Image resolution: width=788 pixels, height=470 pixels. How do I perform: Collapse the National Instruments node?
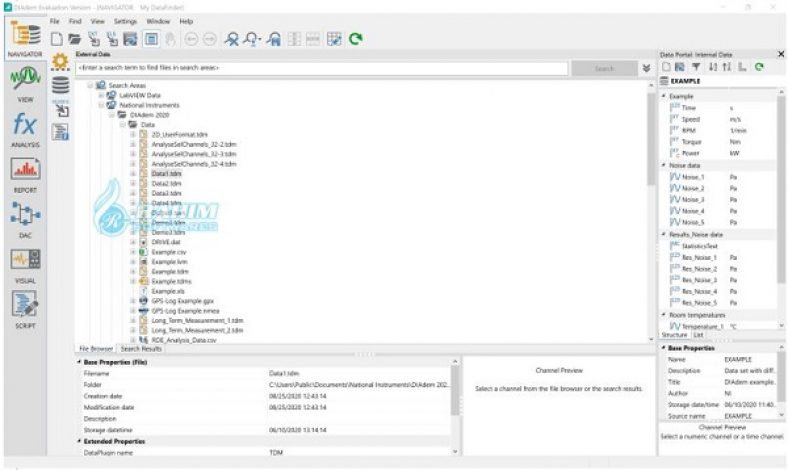coord(102,105)
